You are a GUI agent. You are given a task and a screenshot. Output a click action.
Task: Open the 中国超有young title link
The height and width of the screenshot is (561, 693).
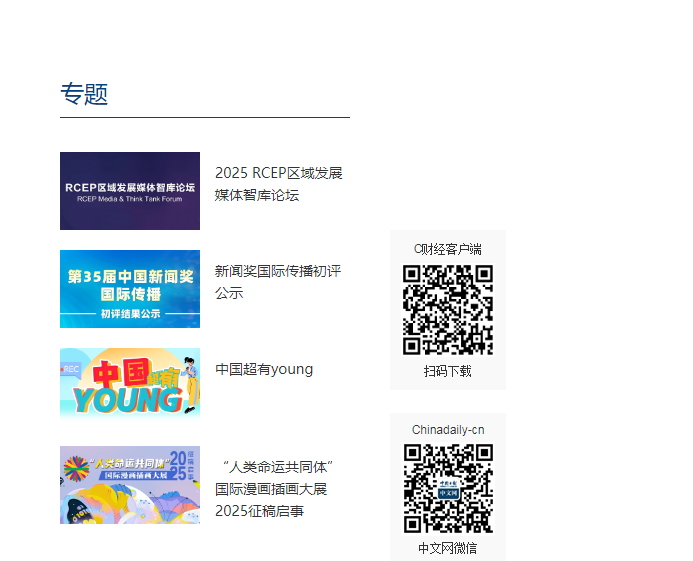(264, 369)
